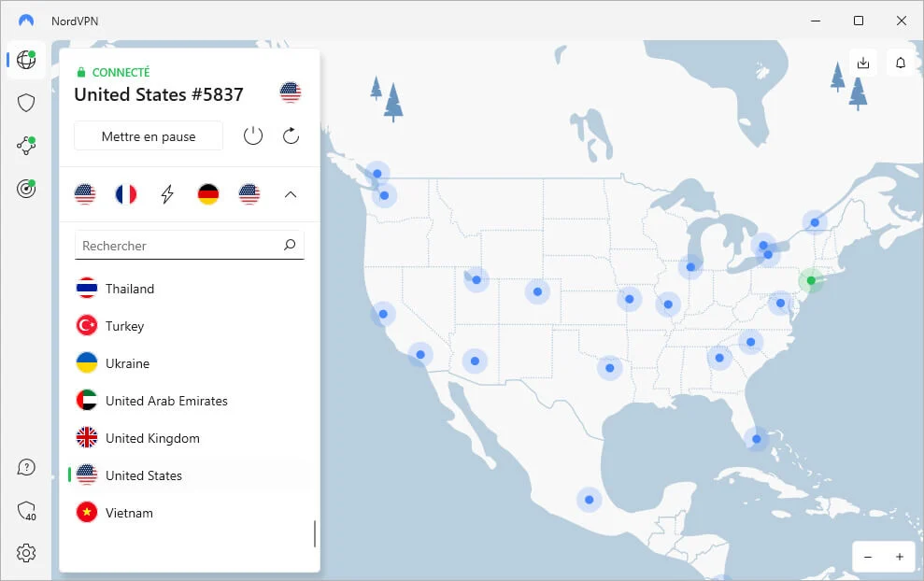Focus the Rechercher search field
This screenshot has height=581, width=924.
coord(189,245)
